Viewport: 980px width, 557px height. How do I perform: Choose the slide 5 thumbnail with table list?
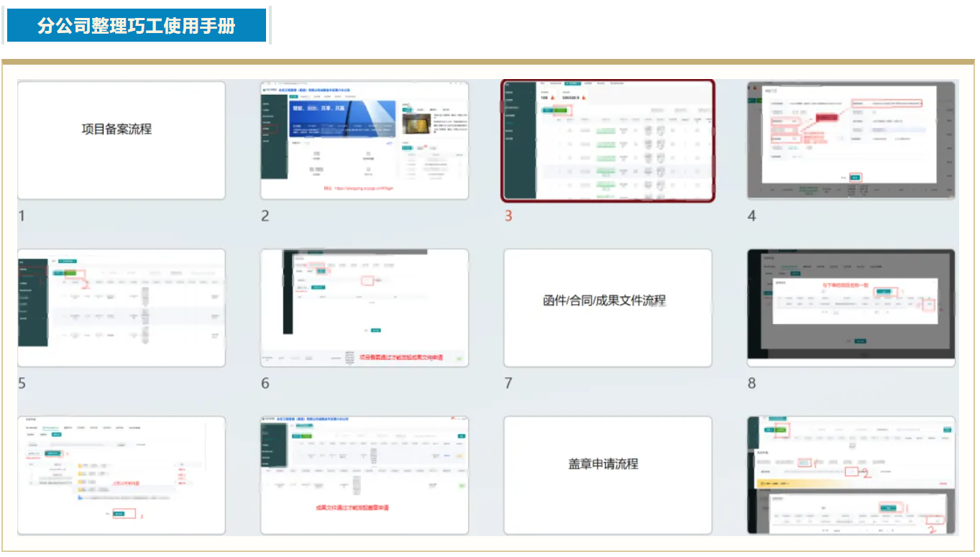tap(121, 308)
